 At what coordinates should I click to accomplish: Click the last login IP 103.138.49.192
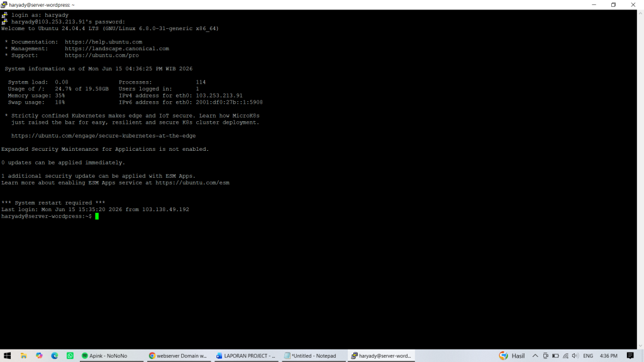click(165, 209)
